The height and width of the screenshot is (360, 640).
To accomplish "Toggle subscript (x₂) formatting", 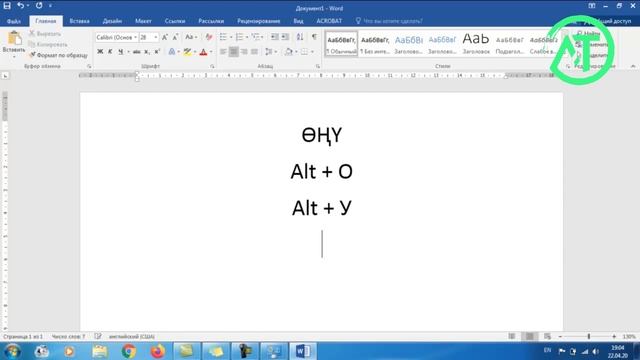I will click(x=147, y=52).
